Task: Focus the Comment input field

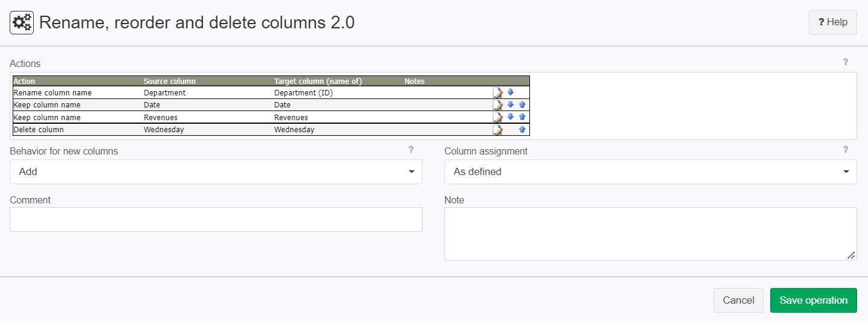Action: click(x=216, y=219)
